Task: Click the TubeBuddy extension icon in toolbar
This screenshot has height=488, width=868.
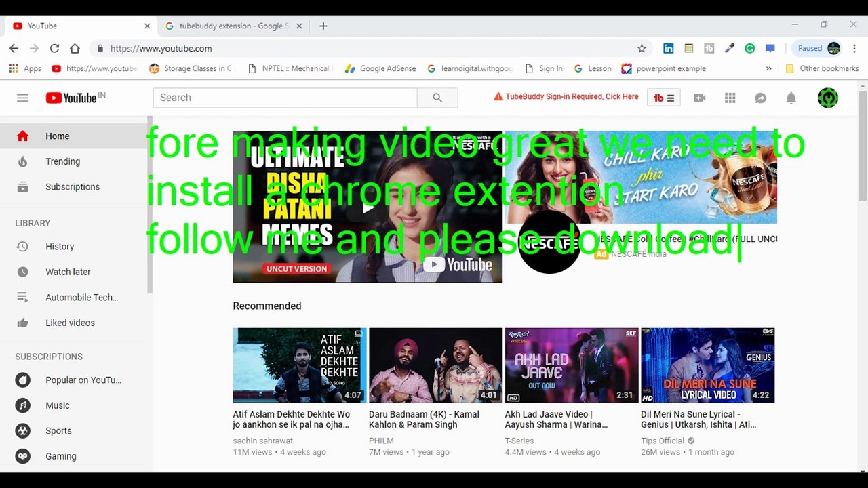Action: click(x=709, y=48)
